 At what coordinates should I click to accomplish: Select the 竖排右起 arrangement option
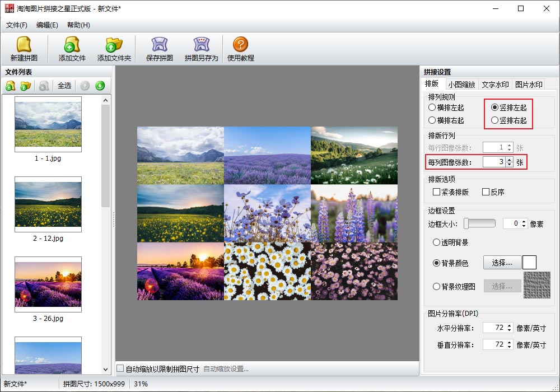509,120
